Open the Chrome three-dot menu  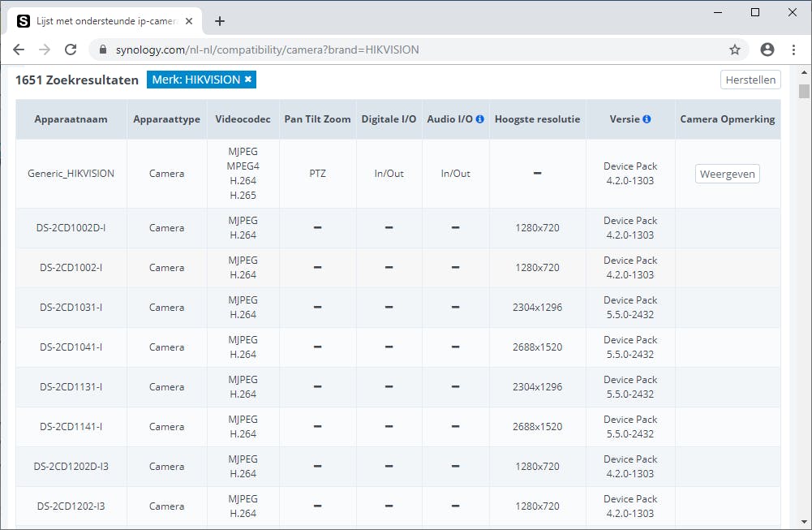[x=794, y=50]
